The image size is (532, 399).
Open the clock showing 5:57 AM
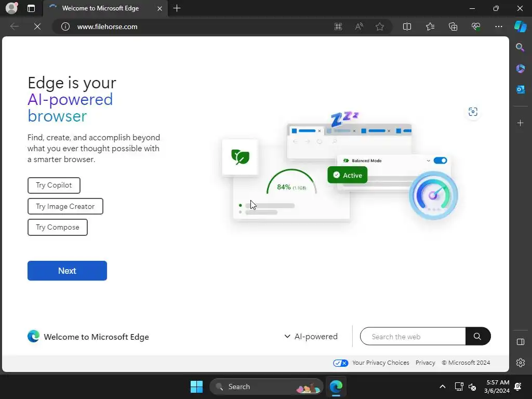(497, 387)
